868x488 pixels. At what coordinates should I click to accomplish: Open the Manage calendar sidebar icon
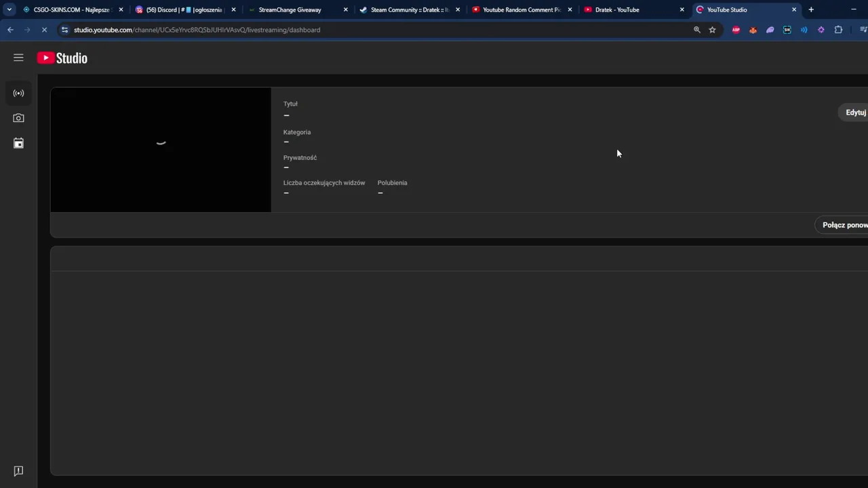point(18,143)
